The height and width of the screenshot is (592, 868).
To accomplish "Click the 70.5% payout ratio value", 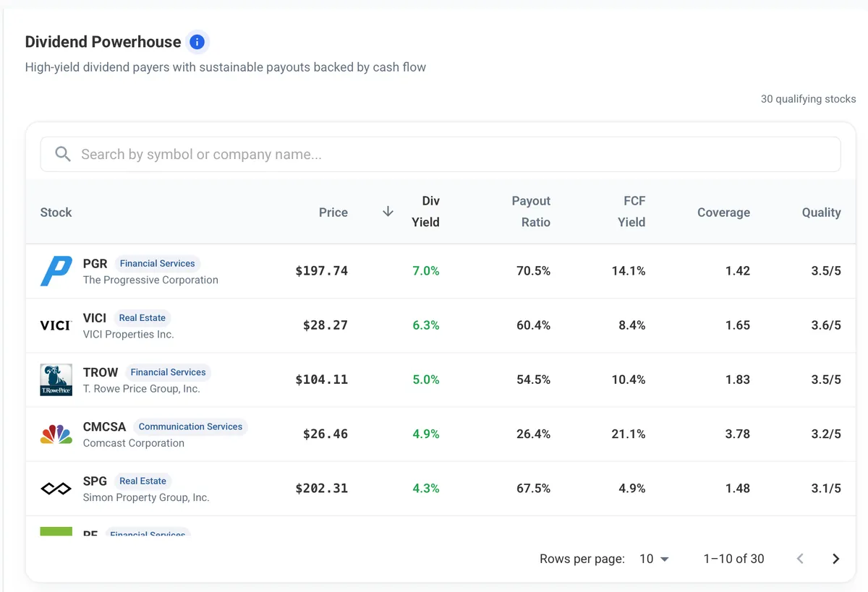I will 534,271.
